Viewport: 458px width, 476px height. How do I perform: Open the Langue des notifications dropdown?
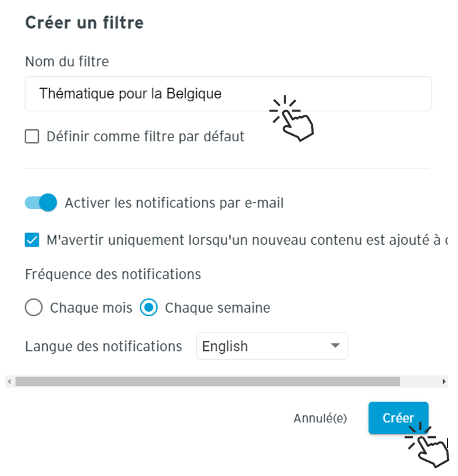coord(272,346)
